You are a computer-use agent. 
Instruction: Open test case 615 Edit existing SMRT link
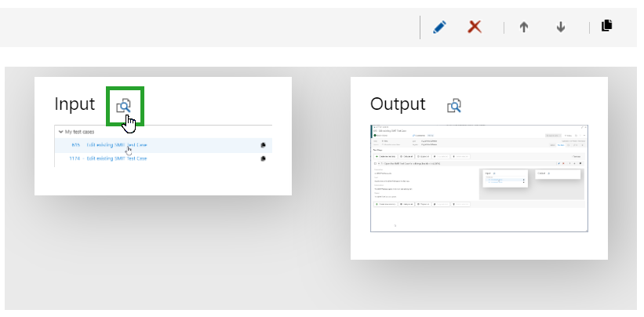click(x=116, y=145)
